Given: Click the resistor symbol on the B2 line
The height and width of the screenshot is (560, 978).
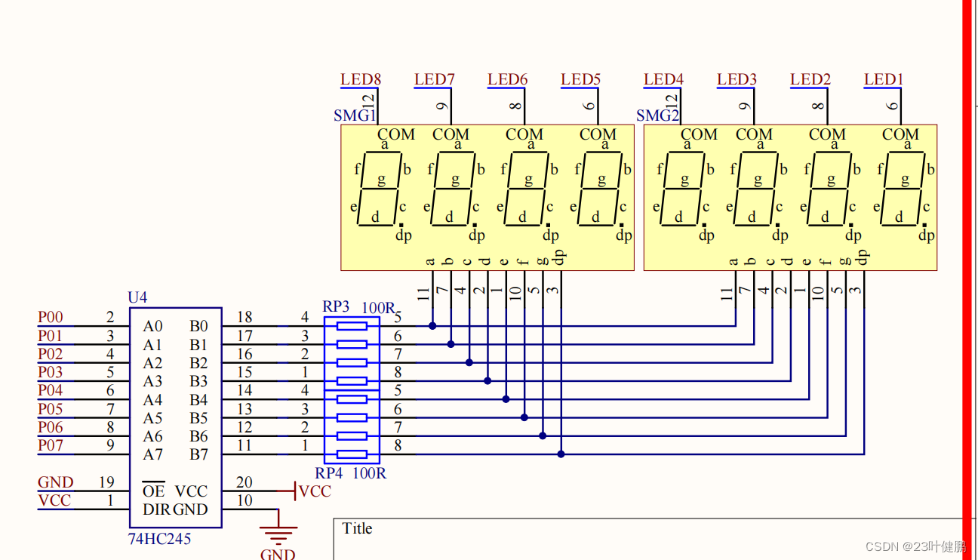Looking at the screenshot, I should pos(352,362).
